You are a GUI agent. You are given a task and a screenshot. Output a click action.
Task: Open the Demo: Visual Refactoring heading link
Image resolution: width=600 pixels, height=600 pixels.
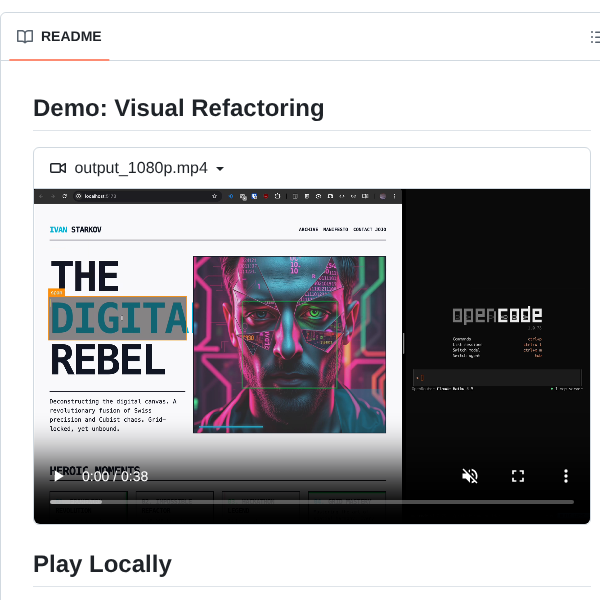[x=179, y=108]
